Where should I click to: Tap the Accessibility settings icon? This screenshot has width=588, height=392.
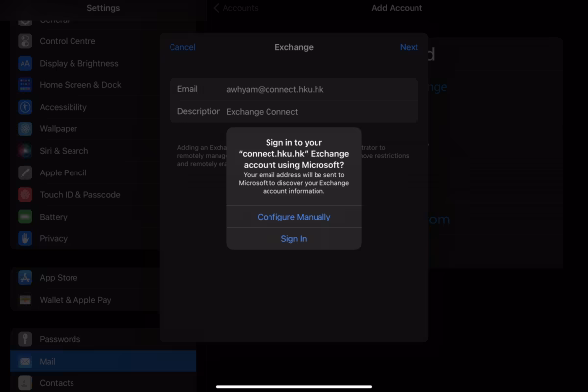(25, 107)
